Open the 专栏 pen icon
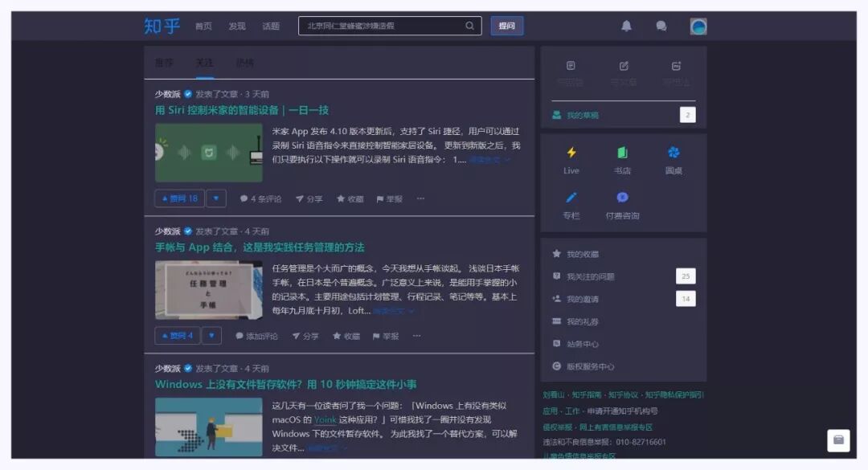This screenshot has width=868, height=470. 571,198
